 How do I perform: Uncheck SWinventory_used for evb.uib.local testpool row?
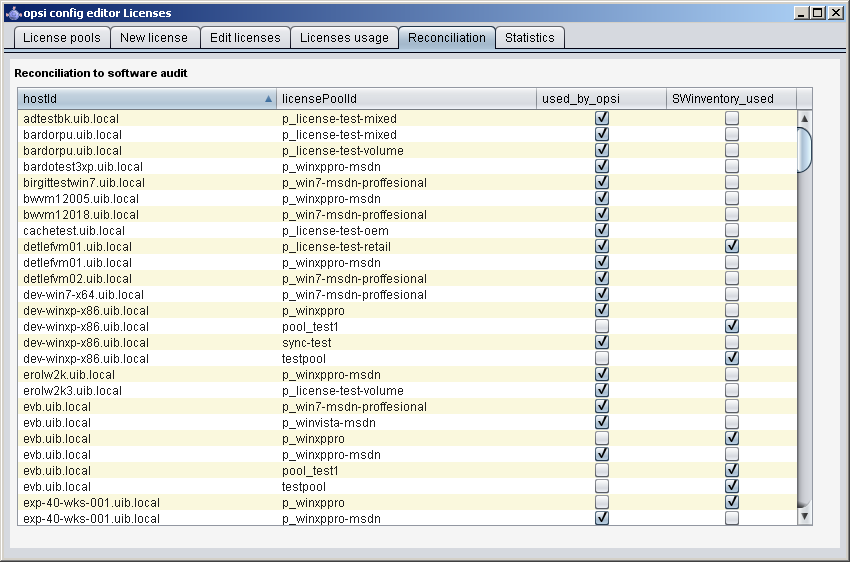click(732, 486)
